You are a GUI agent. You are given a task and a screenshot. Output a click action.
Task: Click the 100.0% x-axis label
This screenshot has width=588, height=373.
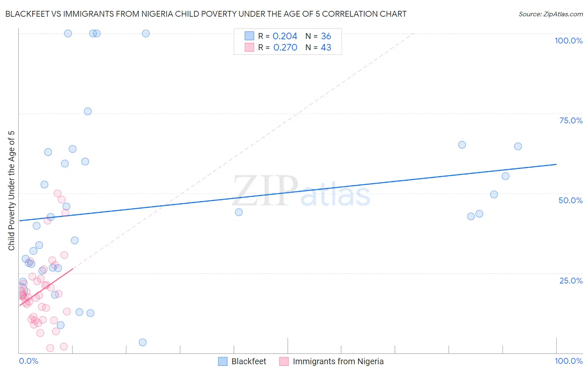pos(568,361)
